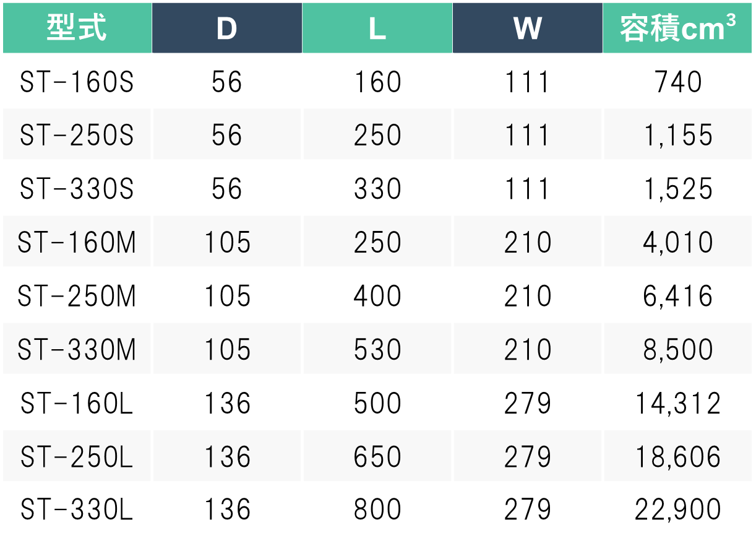Click the 14,312 volume value
The width and height of the screenshot is (756, 543).
point(678,403)
